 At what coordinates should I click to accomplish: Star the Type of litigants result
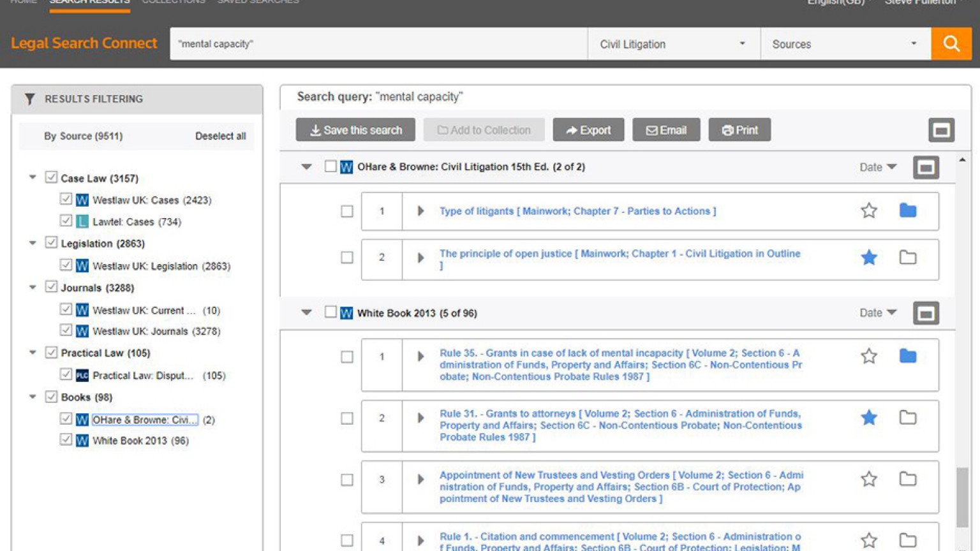point(868,210)
